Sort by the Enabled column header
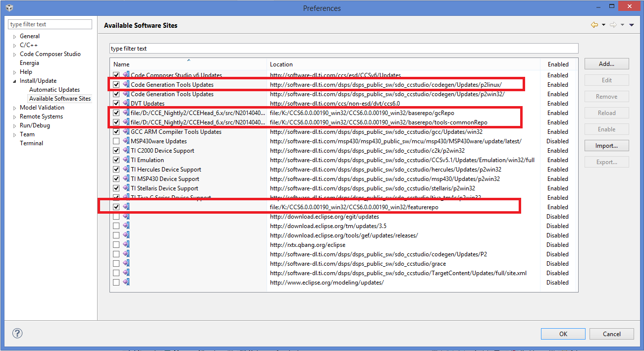This screenshot has width=644, height=351. [559, 64]
